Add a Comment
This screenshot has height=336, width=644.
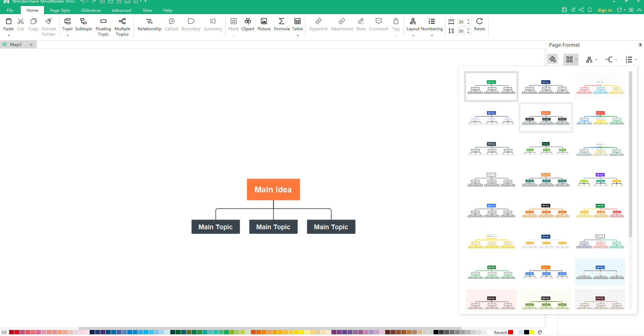coord(379,25)
